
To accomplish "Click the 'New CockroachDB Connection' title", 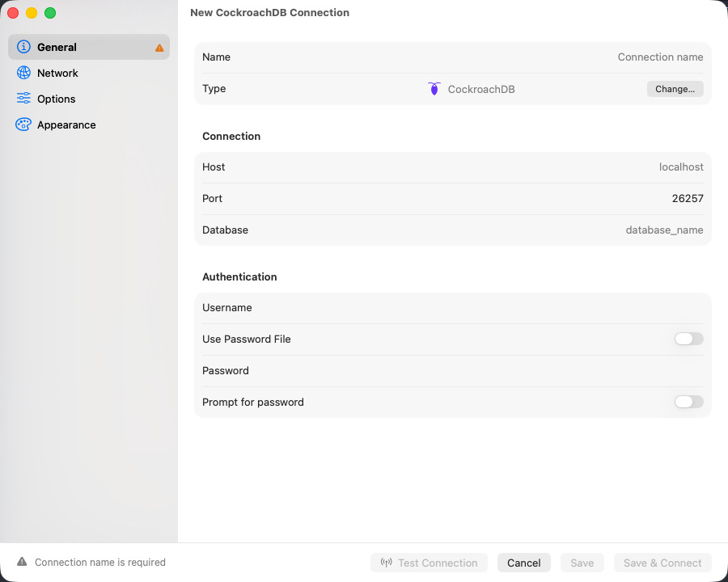I will [269, 13].
